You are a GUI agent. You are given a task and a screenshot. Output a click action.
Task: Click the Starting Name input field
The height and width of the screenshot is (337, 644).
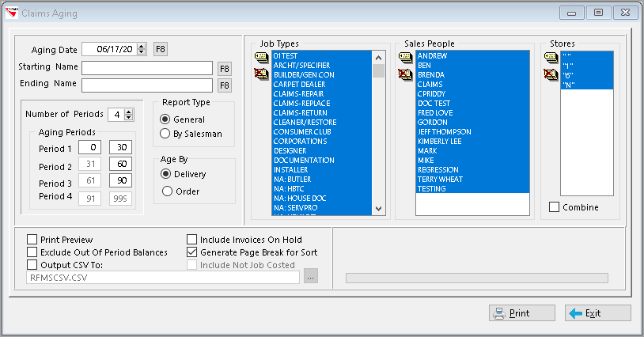(x=147, y=68)
